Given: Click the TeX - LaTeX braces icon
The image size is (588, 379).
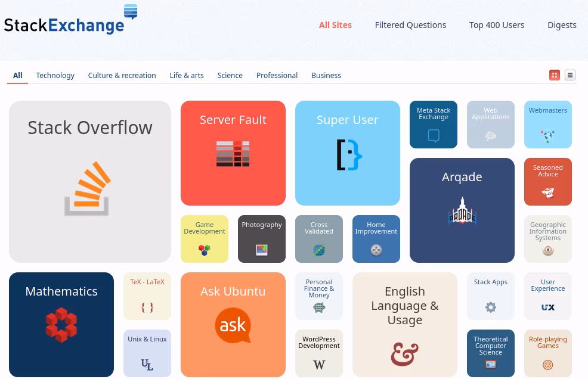Looking at the screenshot, I should (147, 307).
